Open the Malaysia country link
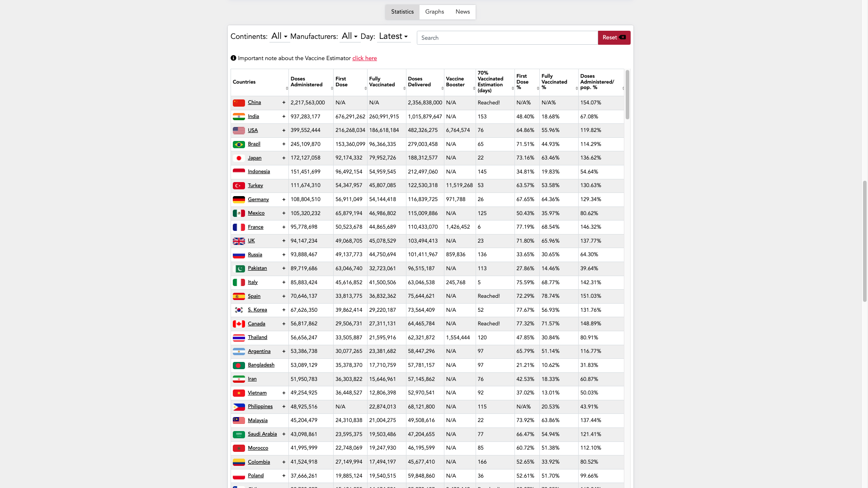The width and height of the screenshot is (868, 488). (x=258, y=420)
